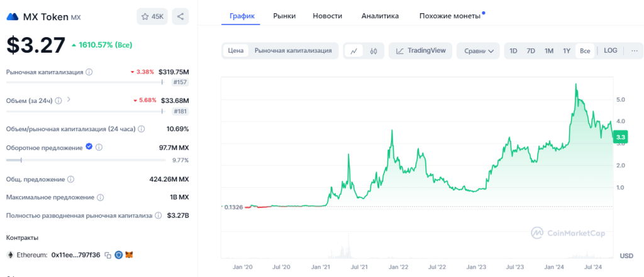The width and height of the screenshot is (644, 277).
Task: Open the График tab
Action: [242, 16]
